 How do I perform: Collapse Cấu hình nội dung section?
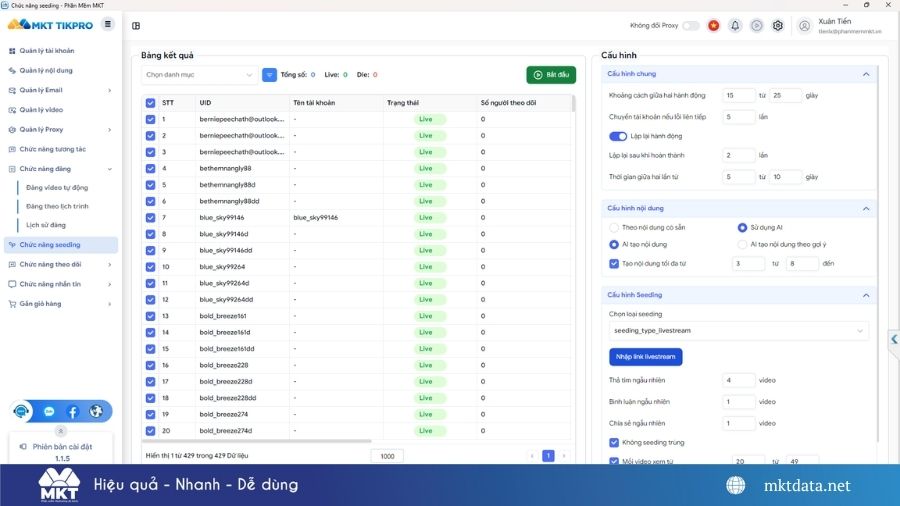click(866, 208)
